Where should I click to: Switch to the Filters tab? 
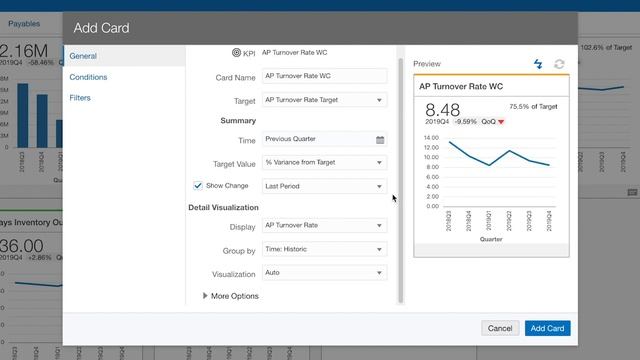[80, 98]
